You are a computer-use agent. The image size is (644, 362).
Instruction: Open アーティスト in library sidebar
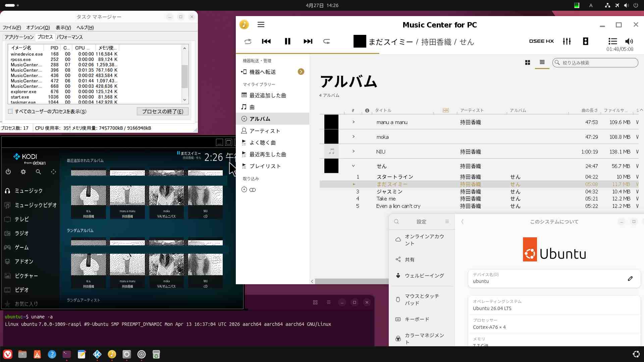(264, 131)
